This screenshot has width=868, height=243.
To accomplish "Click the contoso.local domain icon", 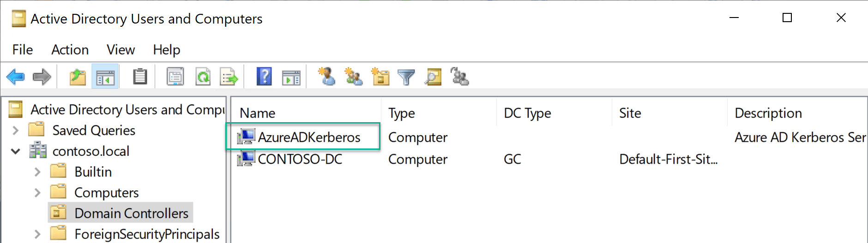I will (x=38, y=151).
